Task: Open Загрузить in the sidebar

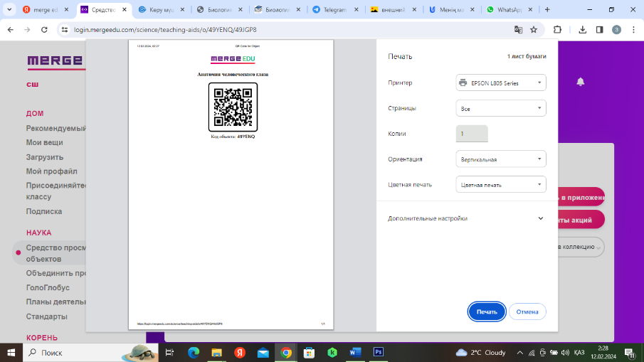Action: (44, 157)
